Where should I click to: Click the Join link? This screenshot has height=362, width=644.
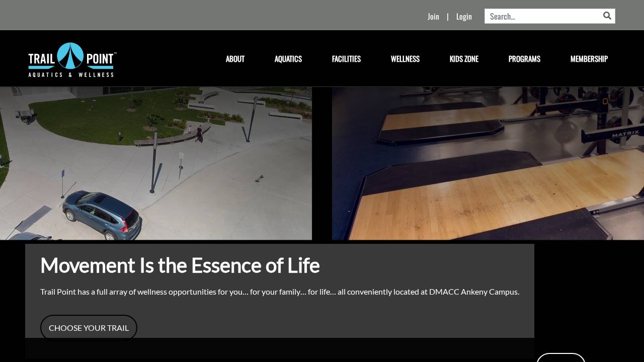[x=433, y=16]
